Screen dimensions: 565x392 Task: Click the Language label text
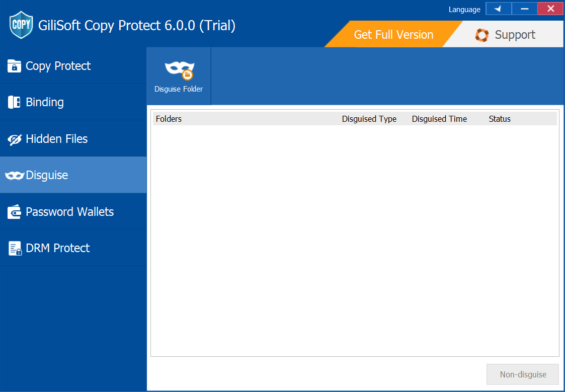464,10
